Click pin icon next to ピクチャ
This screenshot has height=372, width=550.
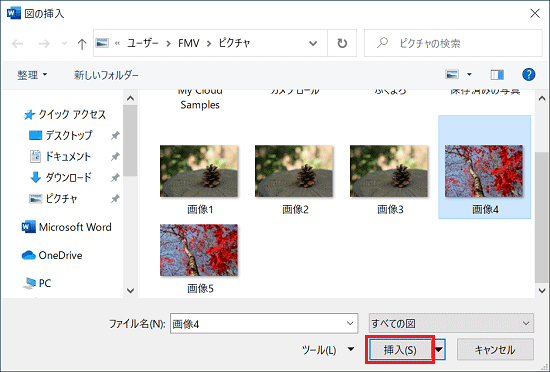pyautogui.click(x=115, y=199)
